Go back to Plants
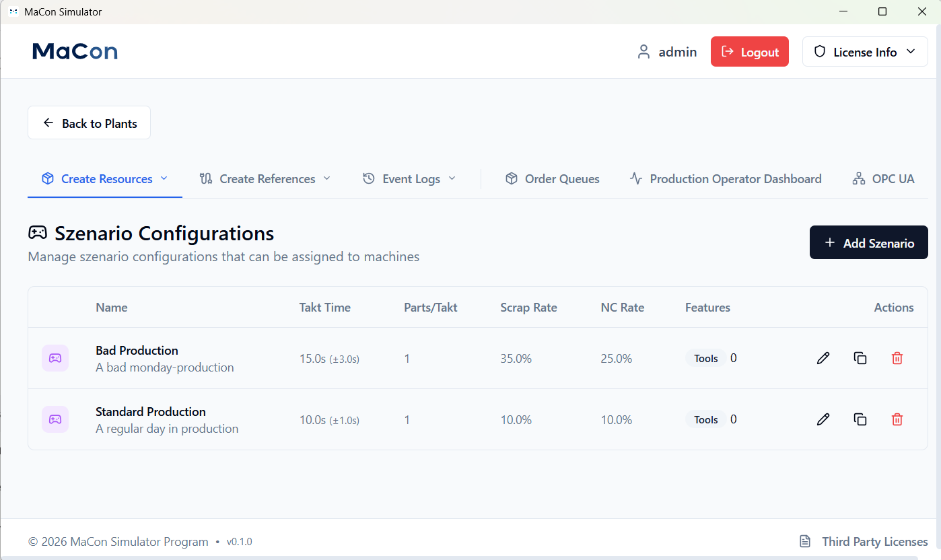941x560 pixels. 89,123
